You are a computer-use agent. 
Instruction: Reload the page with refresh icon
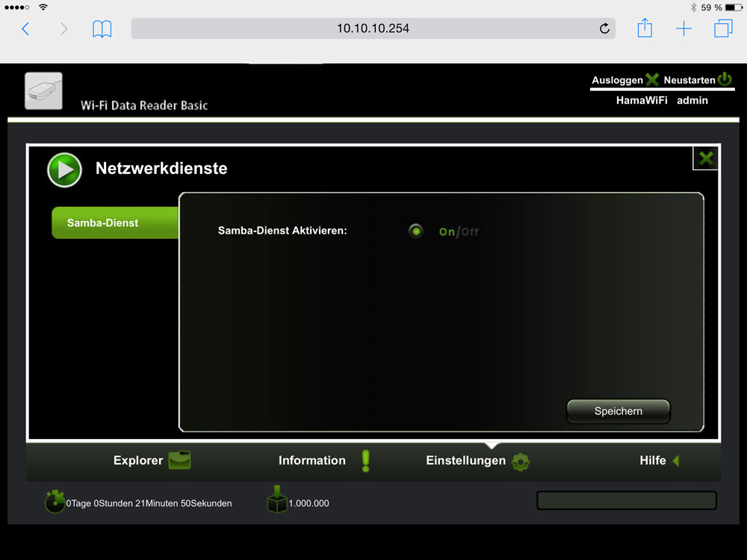point(604,28)
